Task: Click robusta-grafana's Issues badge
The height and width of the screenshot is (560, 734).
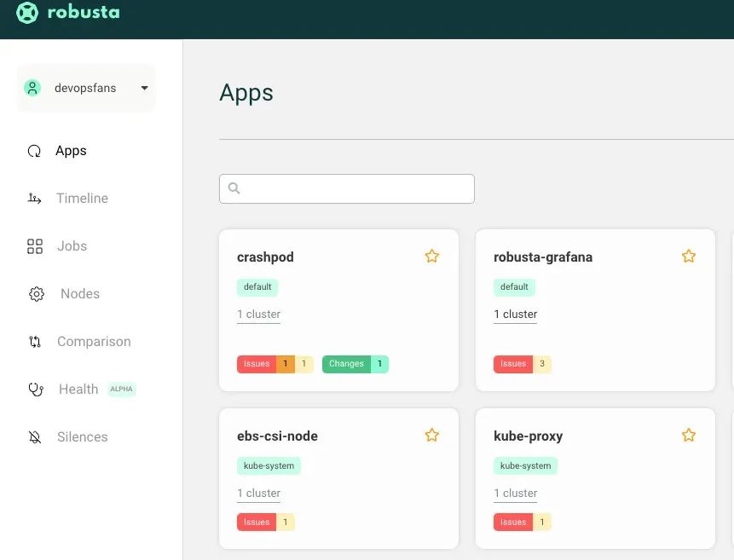Action: coord(513,364)
